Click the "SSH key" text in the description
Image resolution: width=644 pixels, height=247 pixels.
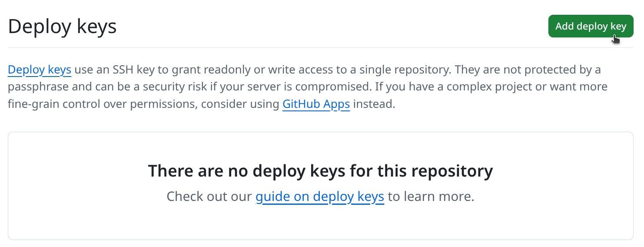(x=133, y=70)
